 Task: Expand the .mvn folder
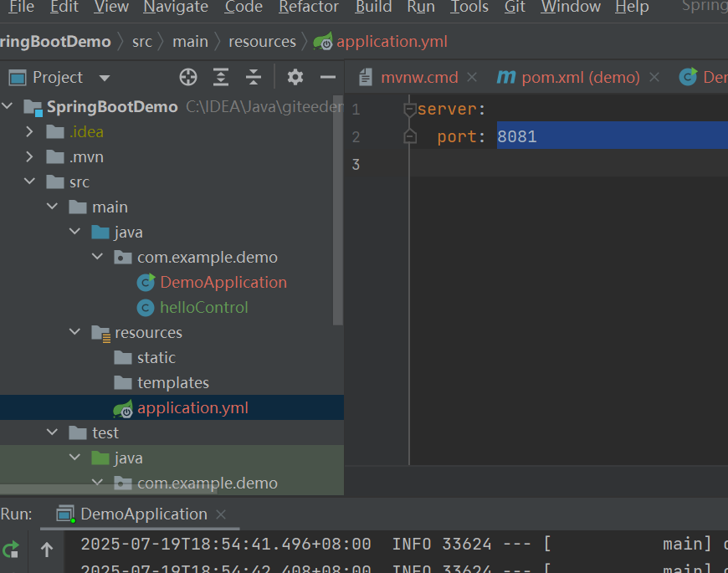[29, 156]
